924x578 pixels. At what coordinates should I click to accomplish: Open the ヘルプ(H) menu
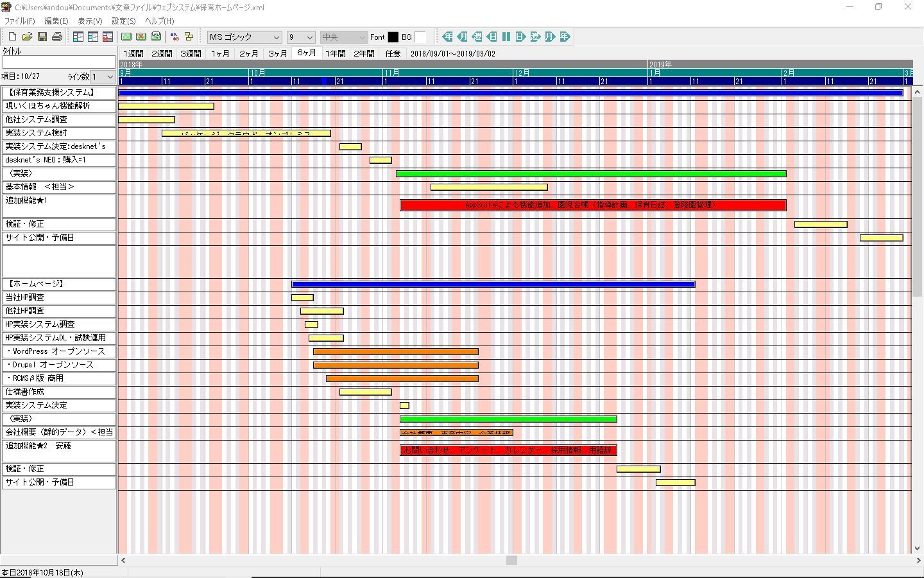click(160, 21)
